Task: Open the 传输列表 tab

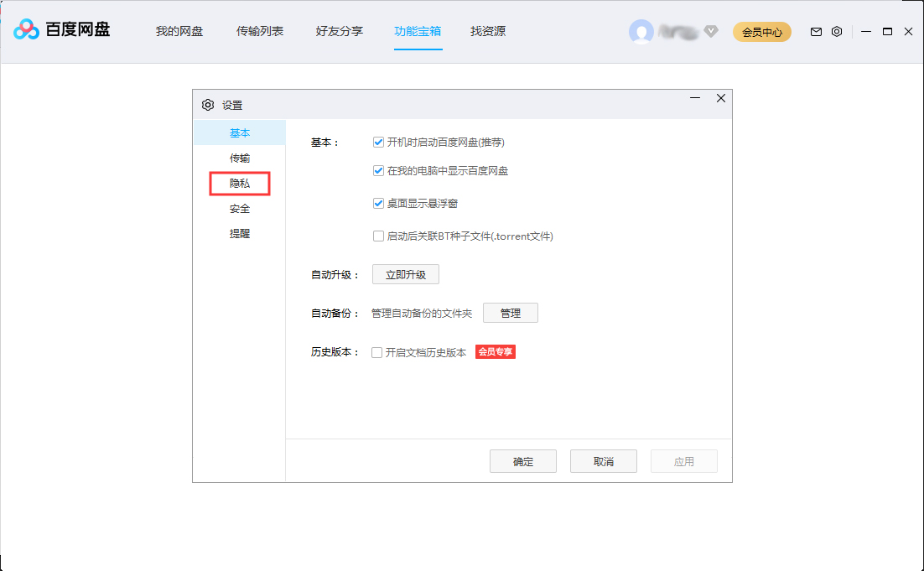Action: point(260,31)
